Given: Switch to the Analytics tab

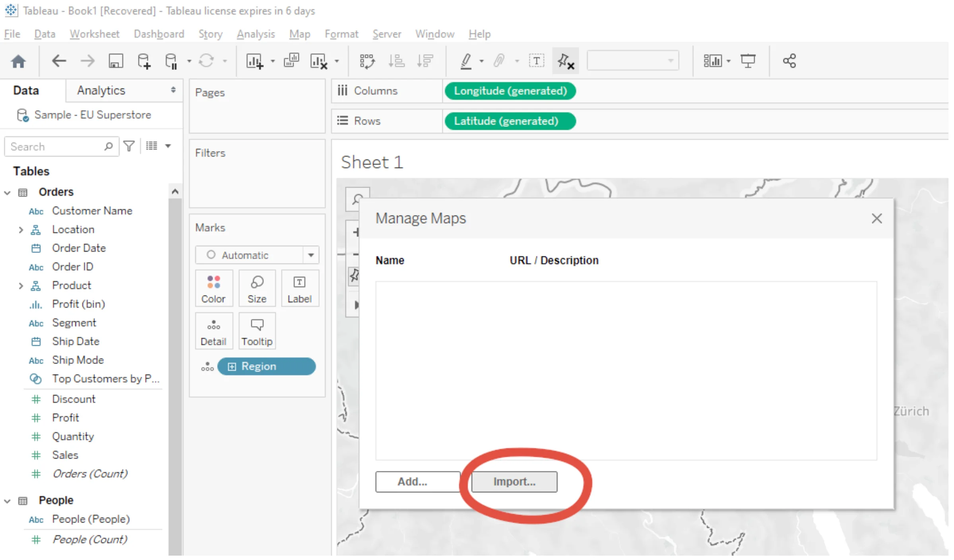Looking at the screenshot, I should (x=101, y=91).
